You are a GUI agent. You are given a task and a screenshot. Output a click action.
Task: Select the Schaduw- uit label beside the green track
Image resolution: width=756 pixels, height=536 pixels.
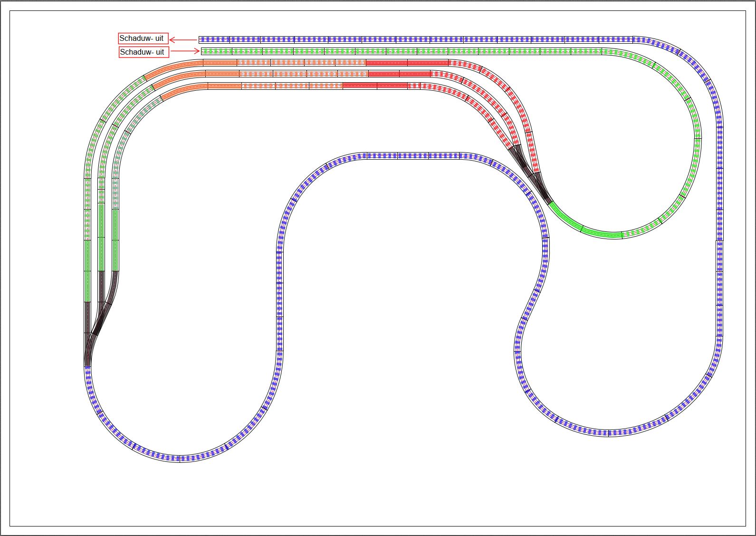144,52
